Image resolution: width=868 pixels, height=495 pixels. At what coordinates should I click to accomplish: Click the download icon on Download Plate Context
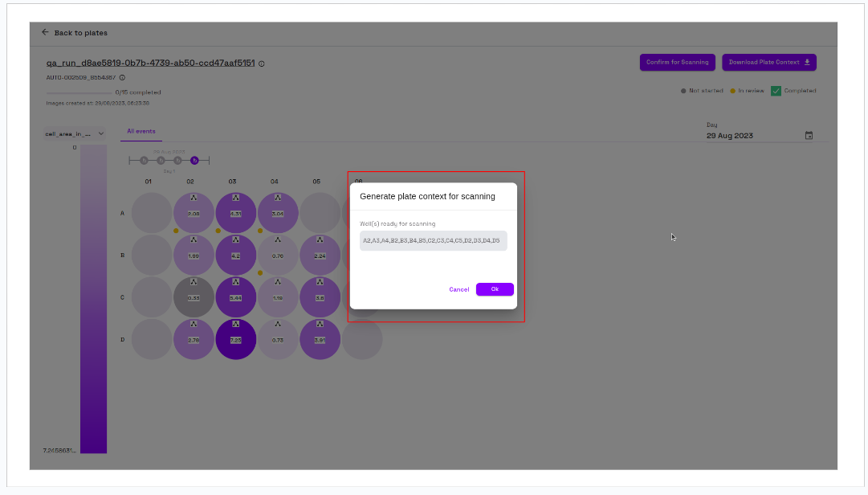(x=808, y=62)
